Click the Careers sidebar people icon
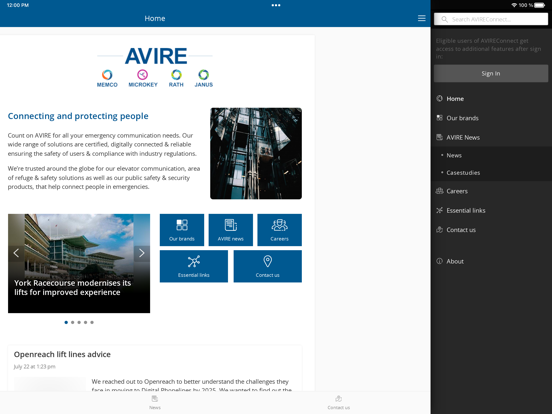Image resolution: width=552 pixels, height=414 pixels. [x=439, y=191]
